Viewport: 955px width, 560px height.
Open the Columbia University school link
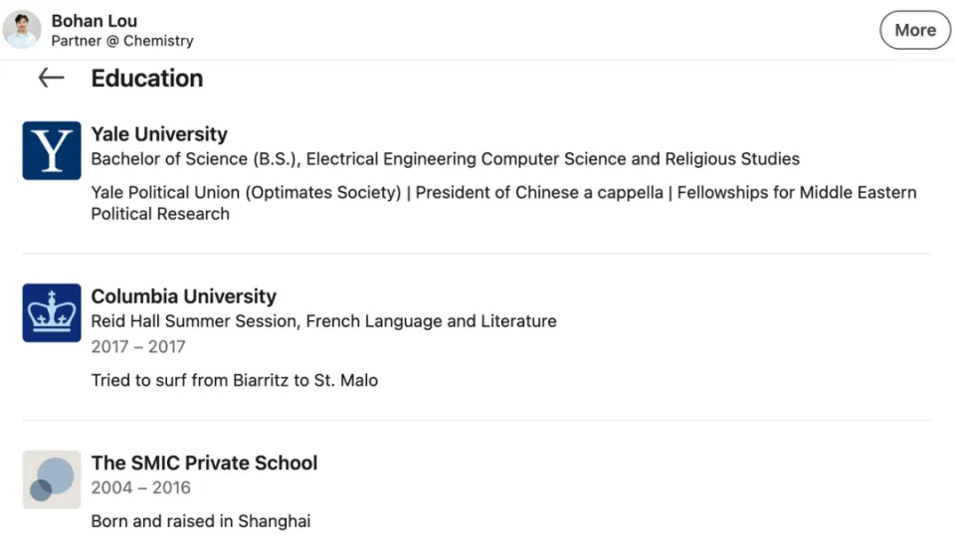(183, 296)
